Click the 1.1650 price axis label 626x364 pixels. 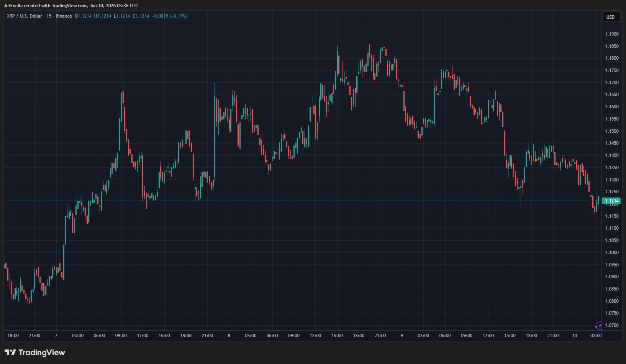click(612, 95)
